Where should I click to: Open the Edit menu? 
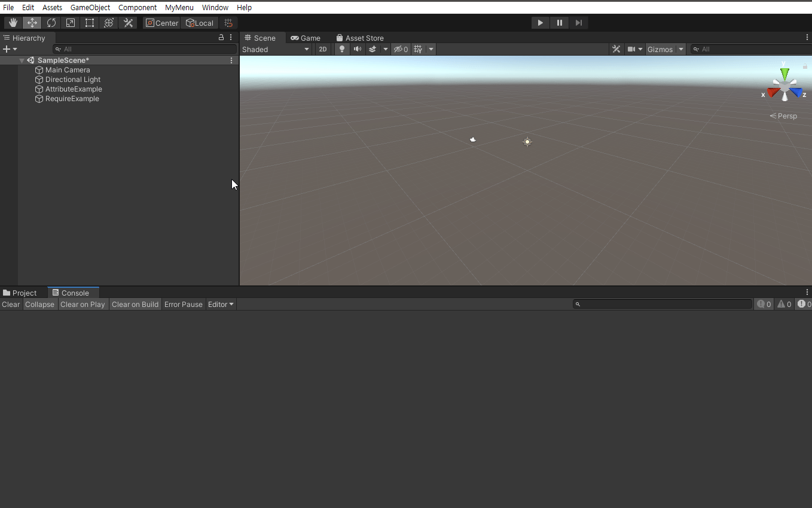[28, 8]
